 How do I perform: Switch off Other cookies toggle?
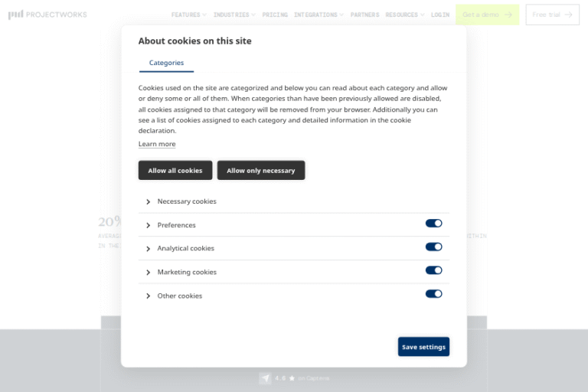pyautogui.click(x=433, y=294)
